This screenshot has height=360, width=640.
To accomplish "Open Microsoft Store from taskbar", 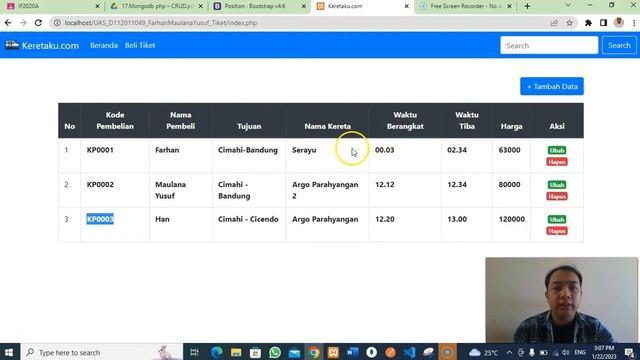I will (x=256, y=352).
